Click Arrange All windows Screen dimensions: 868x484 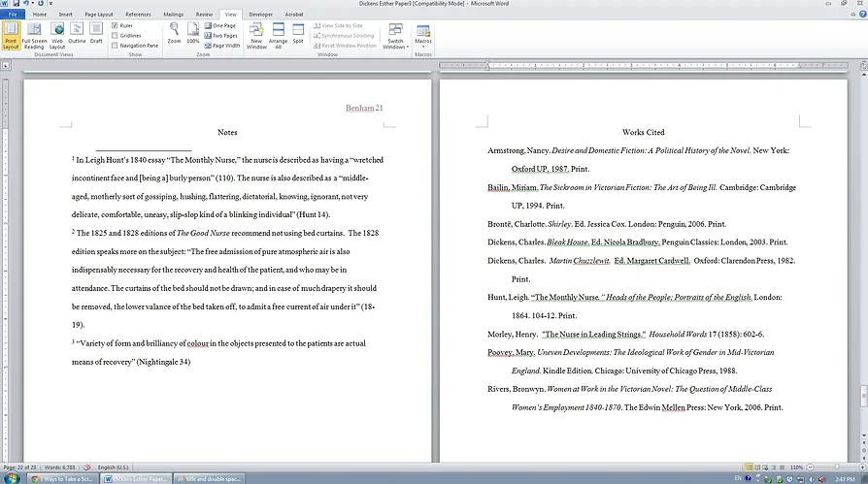(278, 35)
